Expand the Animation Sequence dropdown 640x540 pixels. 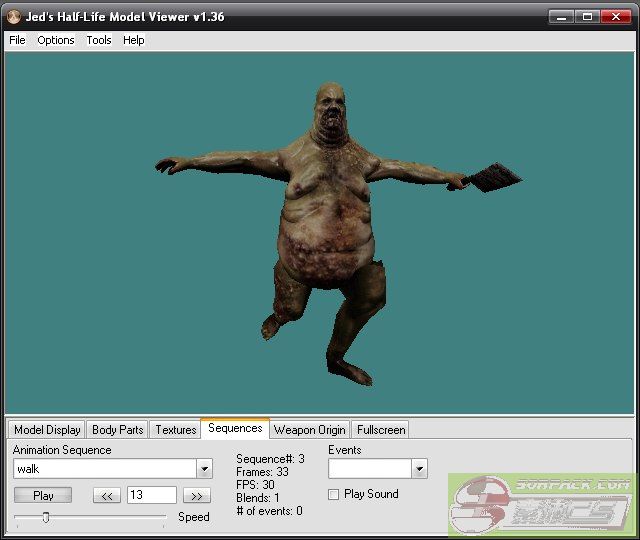tap(204, 469)
